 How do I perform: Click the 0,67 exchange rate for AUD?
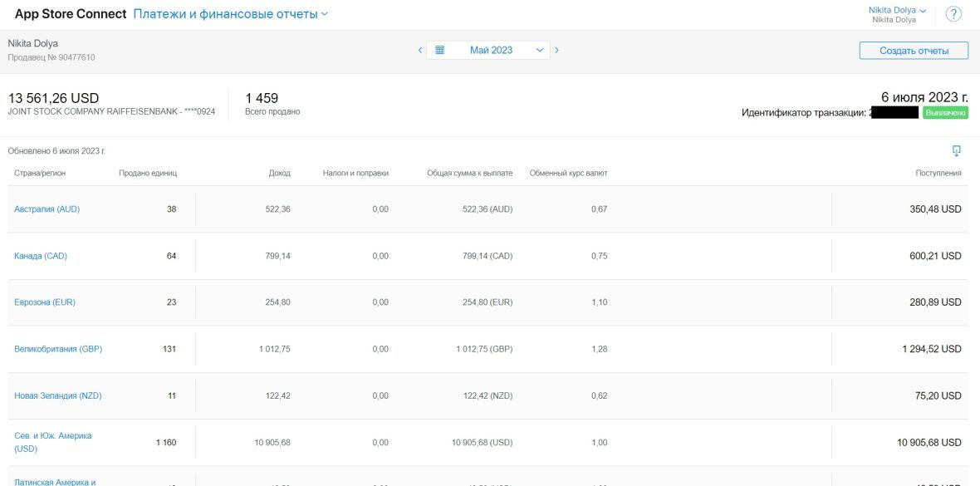(600, 209)
